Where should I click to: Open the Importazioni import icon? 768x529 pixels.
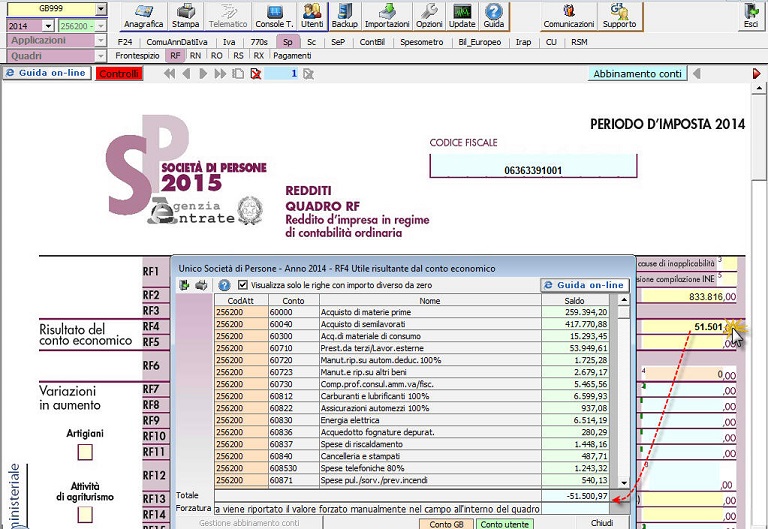point(387,16)
